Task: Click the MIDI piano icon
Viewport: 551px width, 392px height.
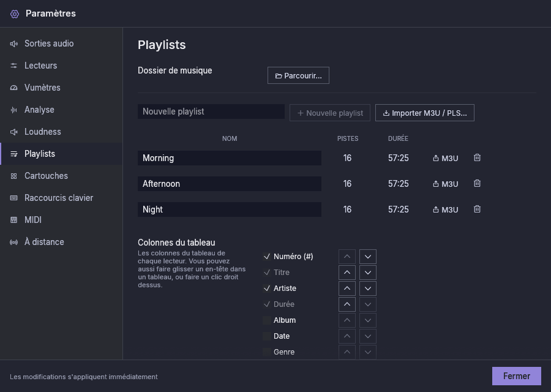Action: click(x=13, y=220)
